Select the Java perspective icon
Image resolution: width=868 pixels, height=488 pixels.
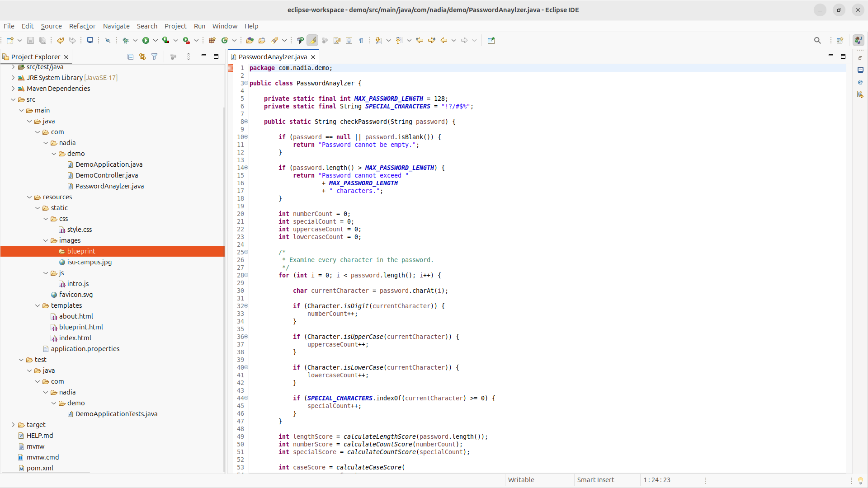(858, 41)
